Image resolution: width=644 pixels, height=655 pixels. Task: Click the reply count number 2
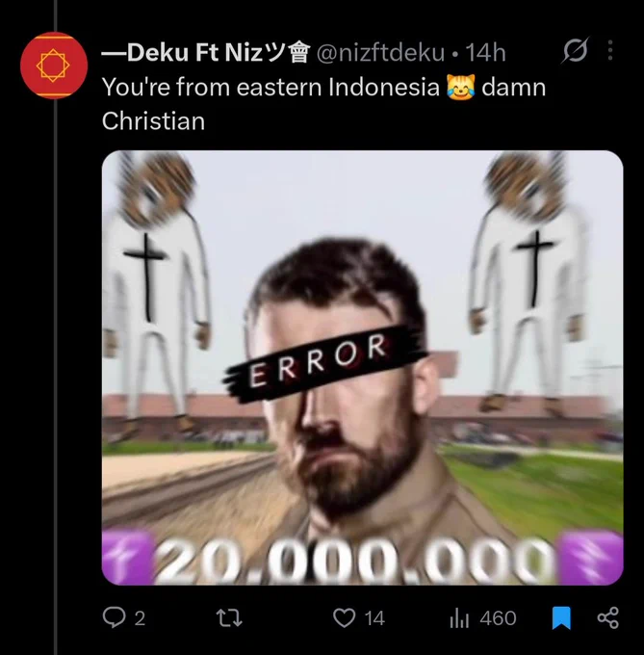[x=140, y=618]
